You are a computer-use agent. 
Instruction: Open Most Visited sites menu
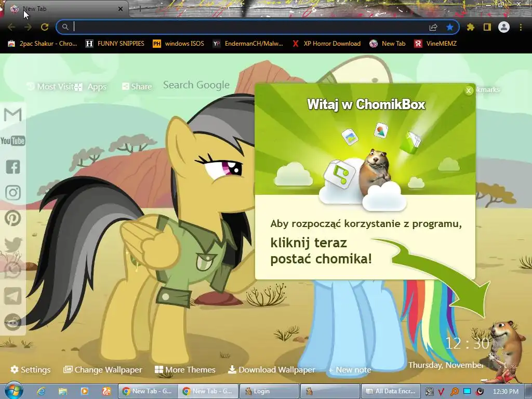tap(50, 87)
